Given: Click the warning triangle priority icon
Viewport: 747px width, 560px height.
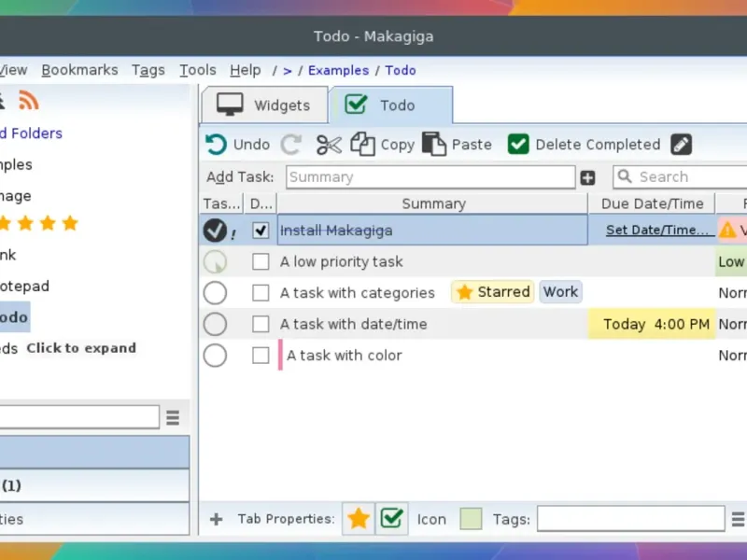Looking at the screenshot, I should point(727,230).
